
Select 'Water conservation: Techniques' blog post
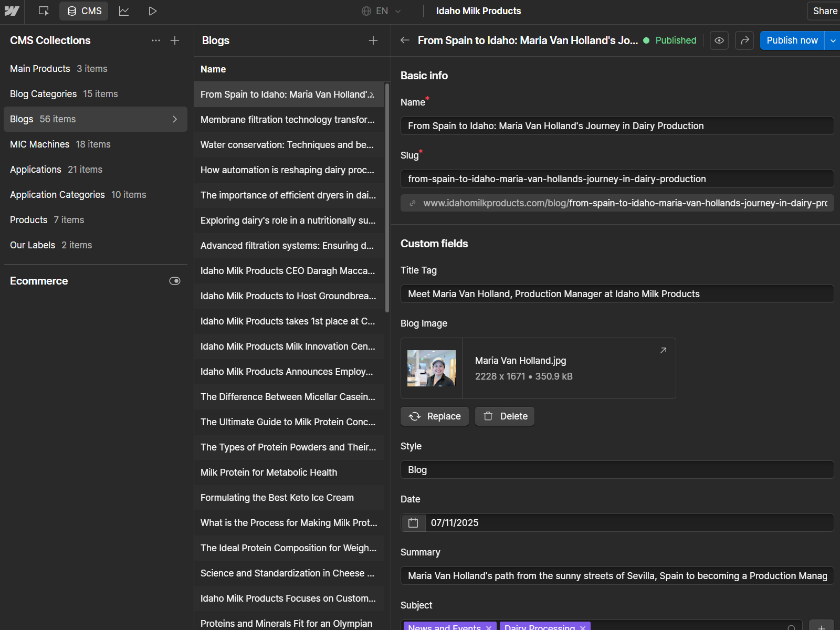[289, 145]
